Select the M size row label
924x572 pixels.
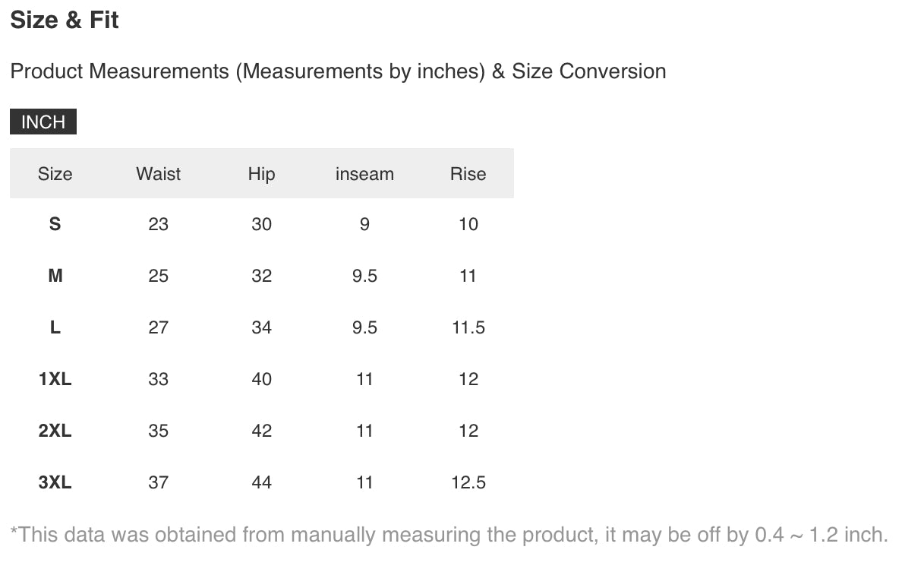pyautogui.click(x=55, y=276)
